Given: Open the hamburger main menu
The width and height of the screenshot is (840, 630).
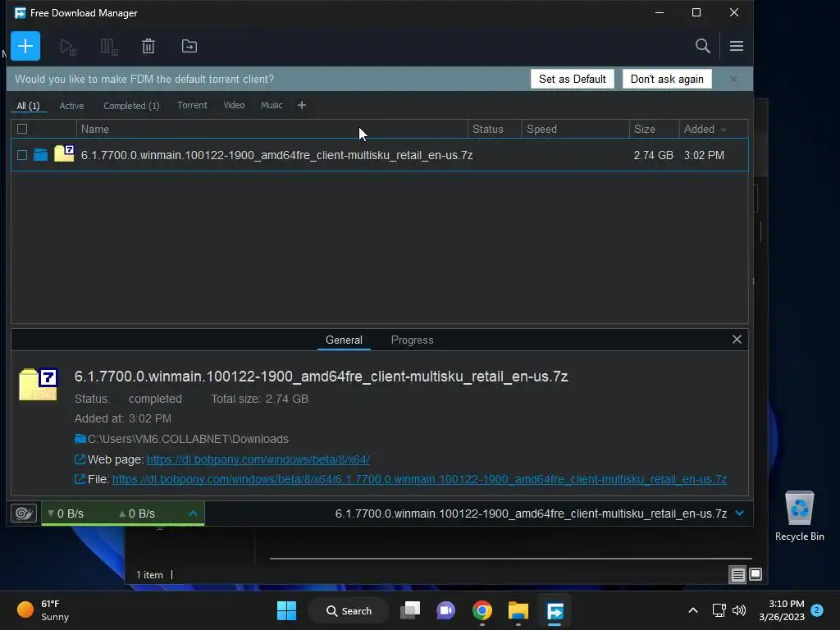Looking at the screenshot, I should point(736,46).
